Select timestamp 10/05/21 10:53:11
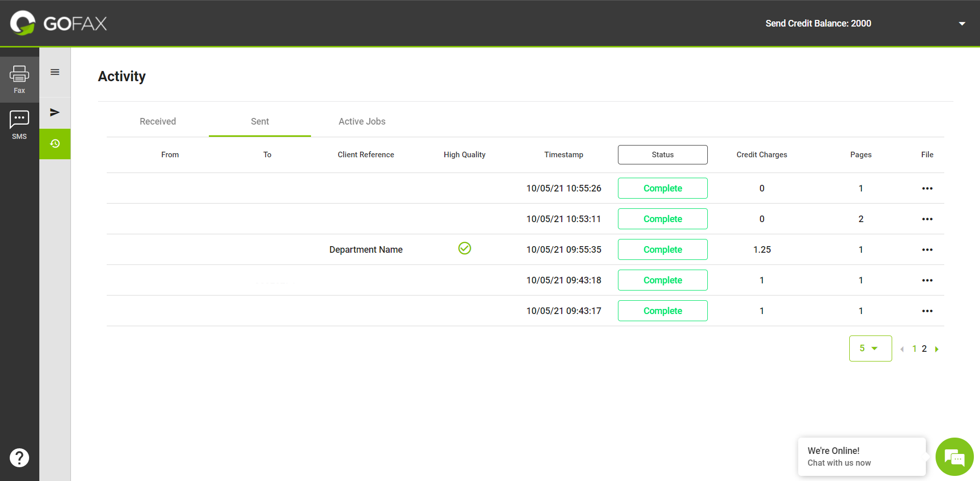This screenshot has height=481, width=980. [x=564, y=219]
